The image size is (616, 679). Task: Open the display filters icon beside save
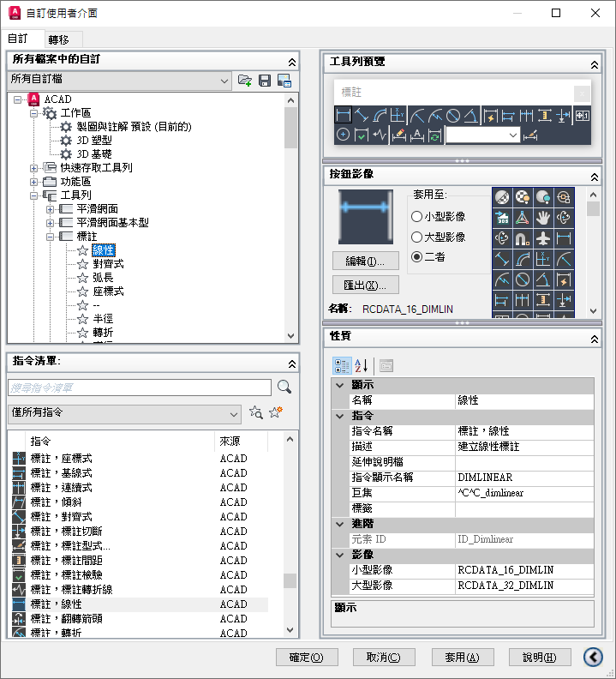284,81
